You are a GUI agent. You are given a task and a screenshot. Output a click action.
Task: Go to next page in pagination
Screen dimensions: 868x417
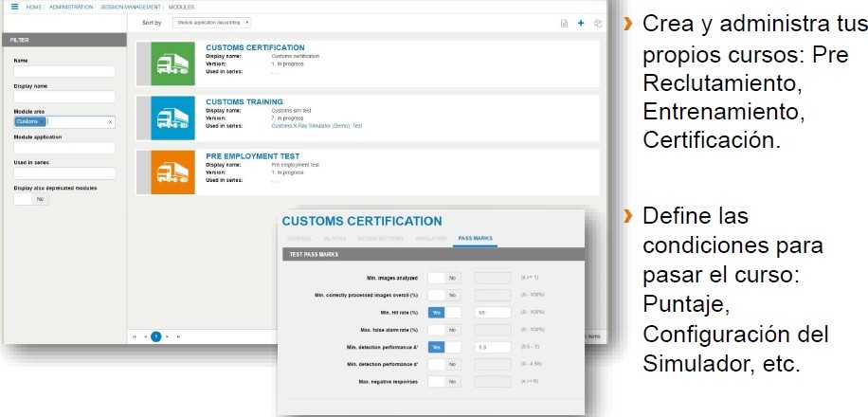pyautogui.click(x=167, y=336)
